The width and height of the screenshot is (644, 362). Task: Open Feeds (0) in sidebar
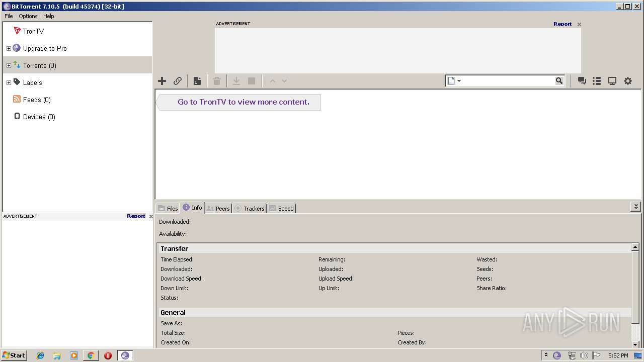[x=37, y=100]
